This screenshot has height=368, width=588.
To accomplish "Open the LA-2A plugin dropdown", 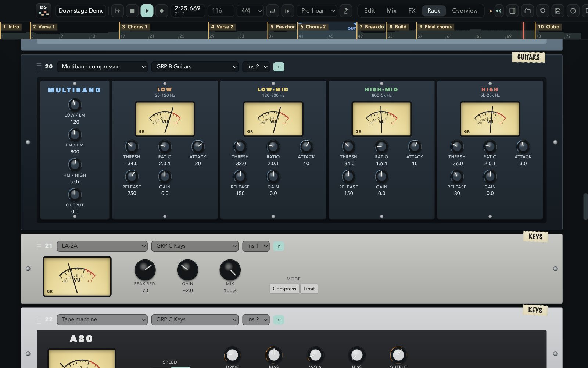I will point(102,246).
